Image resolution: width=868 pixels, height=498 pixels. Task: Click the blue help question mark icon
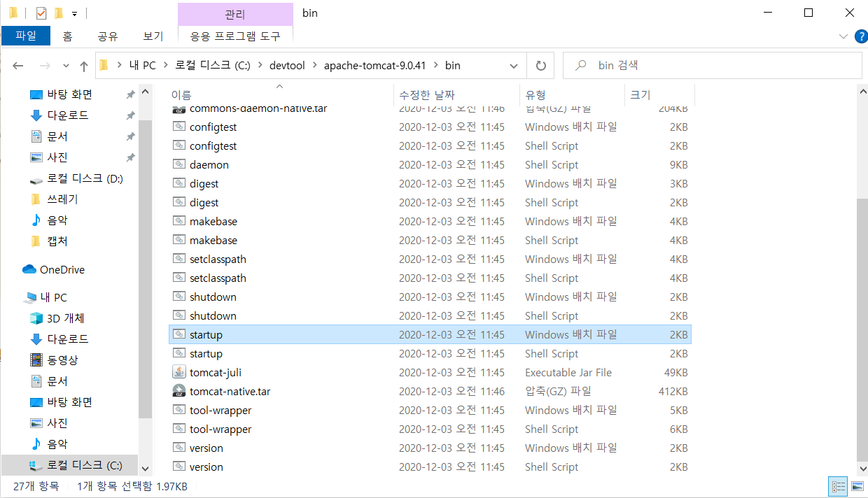coord(861,36)
